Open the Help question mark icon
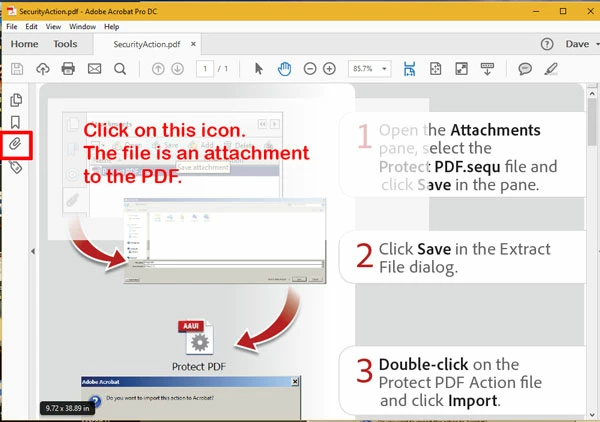The image size is (600, 422). [x=547, y=44]
